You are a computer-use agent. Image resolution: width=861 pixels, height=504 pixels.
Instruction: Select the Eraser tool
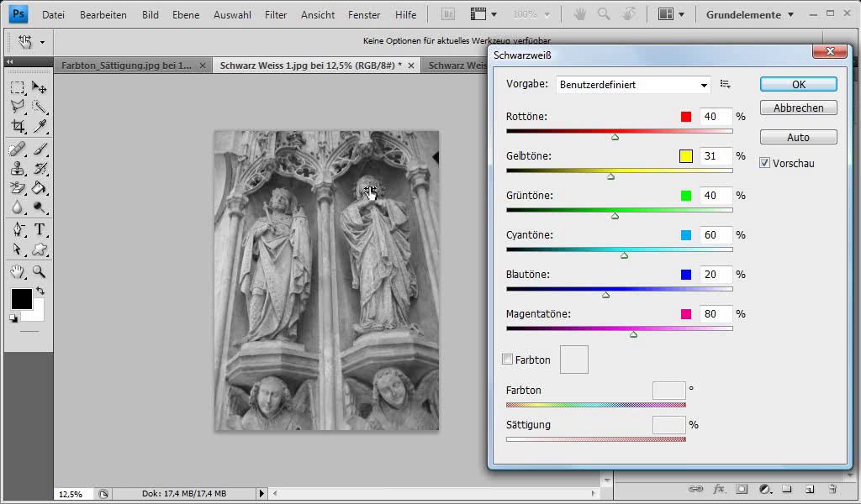click(18, 188)
